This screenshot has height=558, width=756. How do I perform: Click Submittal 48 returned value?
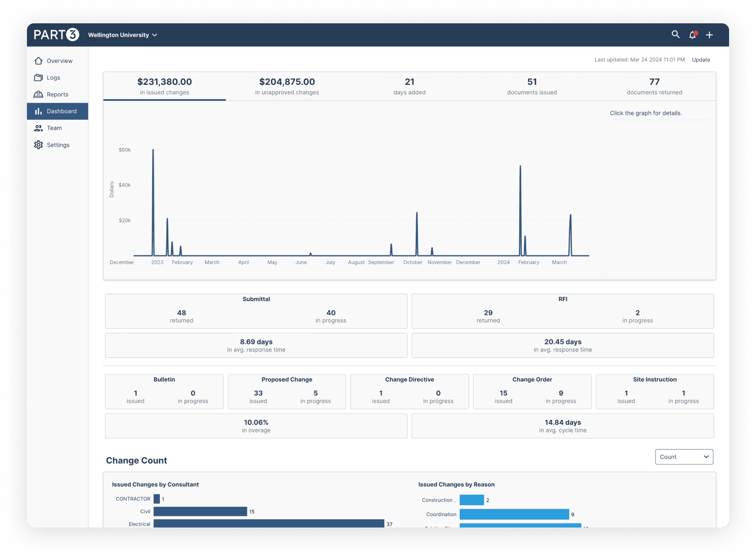pyautogui.click(x=181, y=313)
